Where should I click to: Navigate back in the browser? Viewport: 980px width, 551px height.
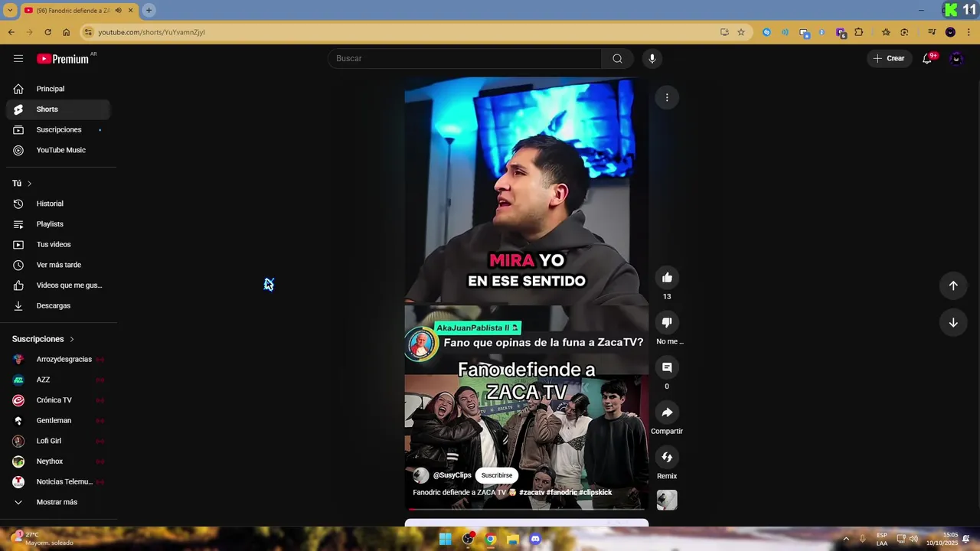11,32
